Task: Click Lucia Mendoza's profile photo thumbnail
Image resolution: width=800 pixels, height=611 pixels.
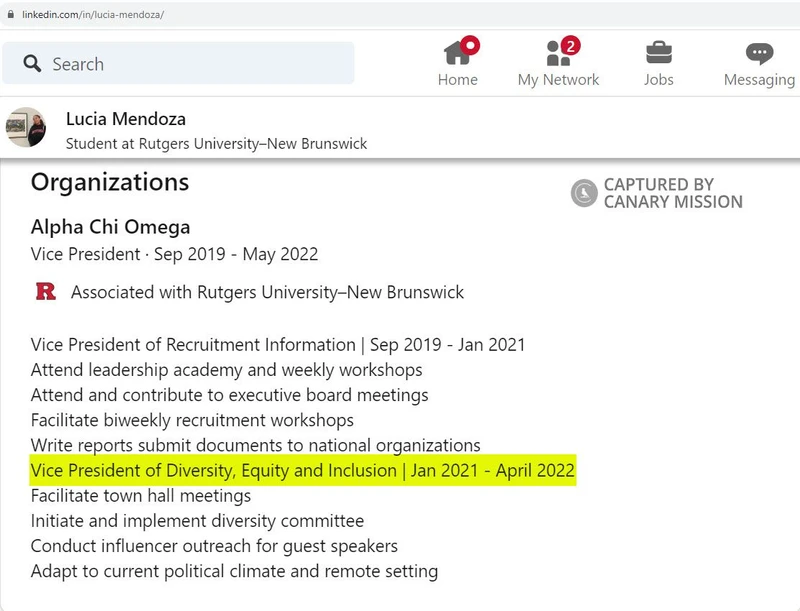Action: [x=26, y=127]
